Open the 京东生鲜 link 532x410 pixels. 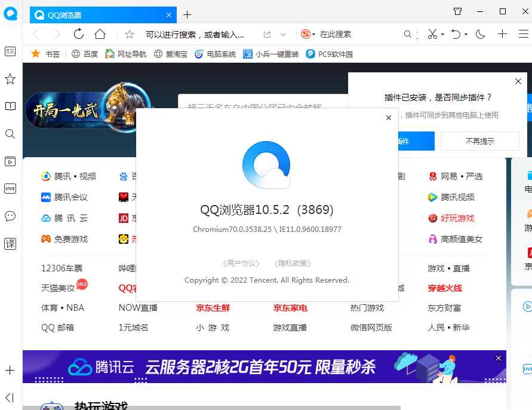(x=213, y=308)
